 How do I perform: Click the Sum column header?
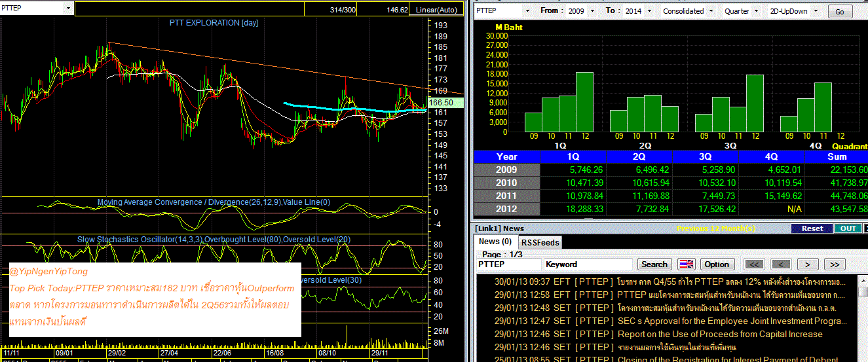point(837,156)
